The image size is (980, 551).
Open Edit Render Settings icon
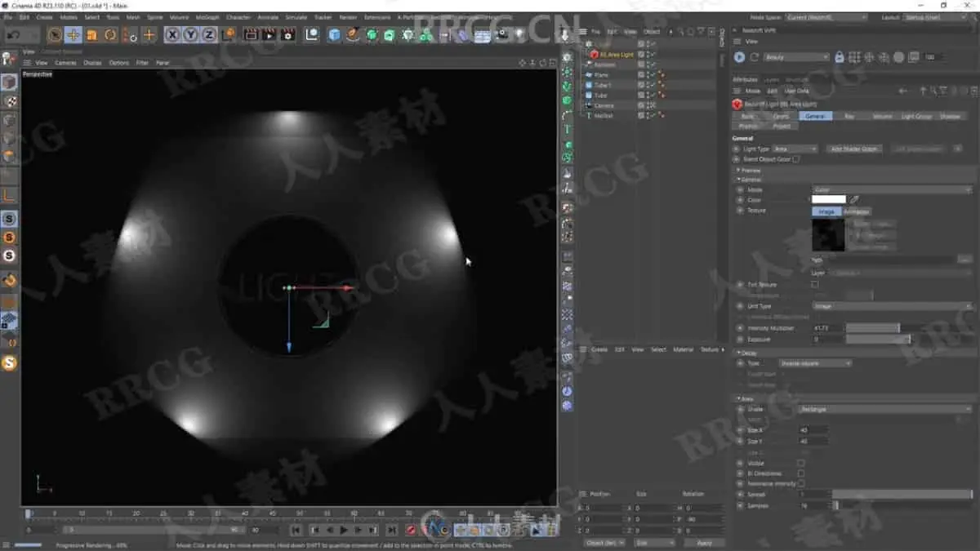tap(287, 34)
